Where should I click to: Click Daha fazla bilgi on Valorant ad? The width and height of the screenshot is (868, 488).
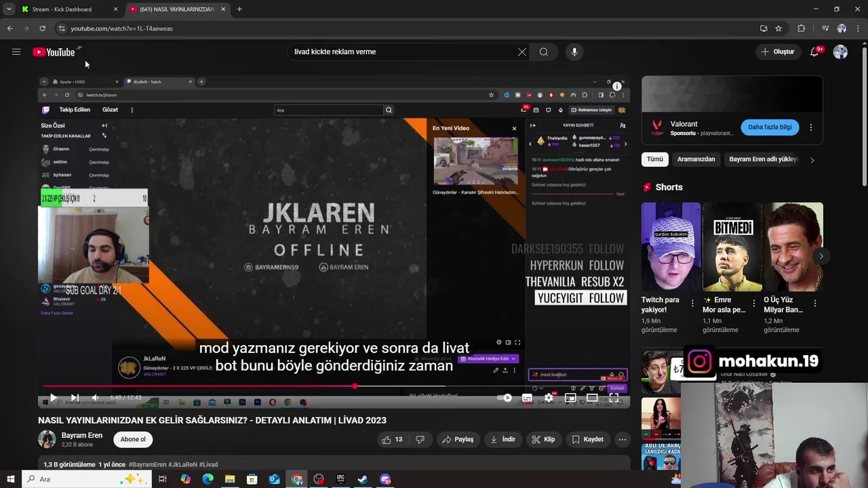point(770,127)
